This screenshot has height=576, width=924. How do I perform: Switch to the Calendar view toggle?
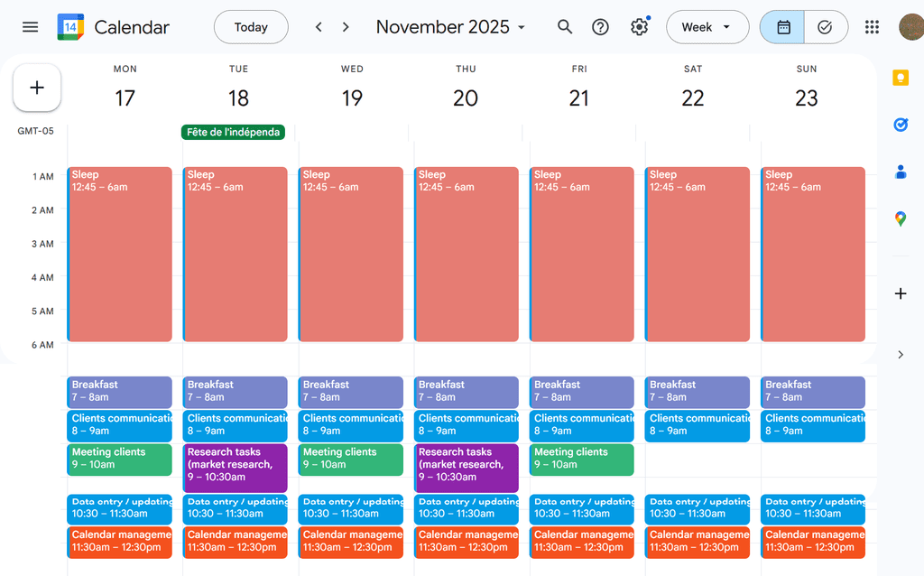click(x=782, y=27)
